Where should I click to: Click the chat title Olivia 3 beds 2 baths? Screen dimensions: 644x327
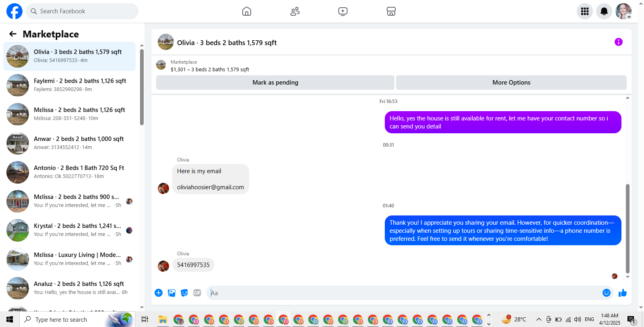[x=227, y=43]
